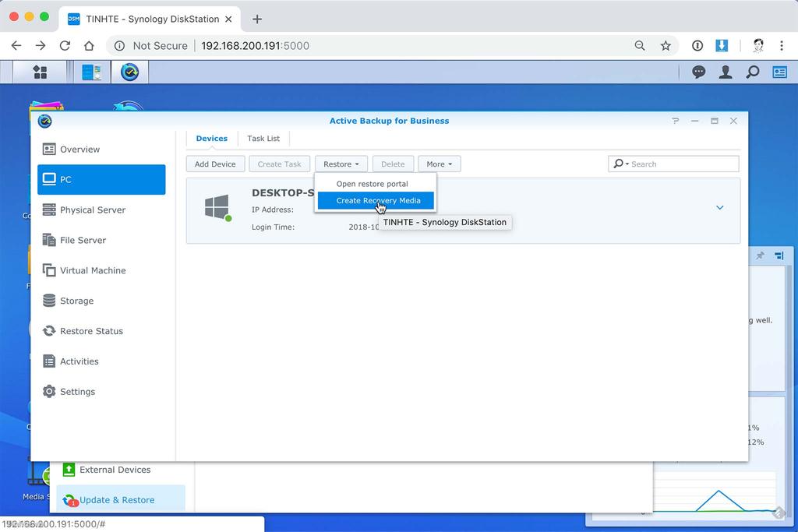Open the DSM main menu grid icon
Viewport: 798px width, 532px height.
coord(40,72)
